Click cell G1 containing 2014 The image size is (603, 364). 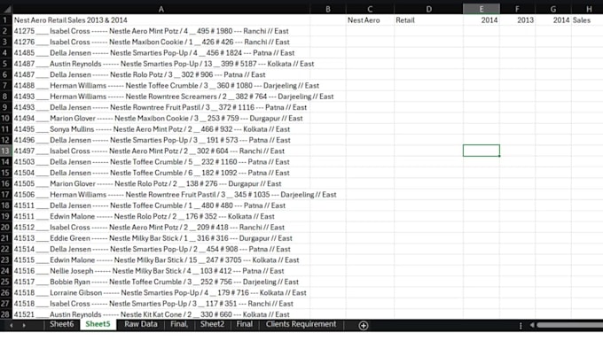point(553,20)
